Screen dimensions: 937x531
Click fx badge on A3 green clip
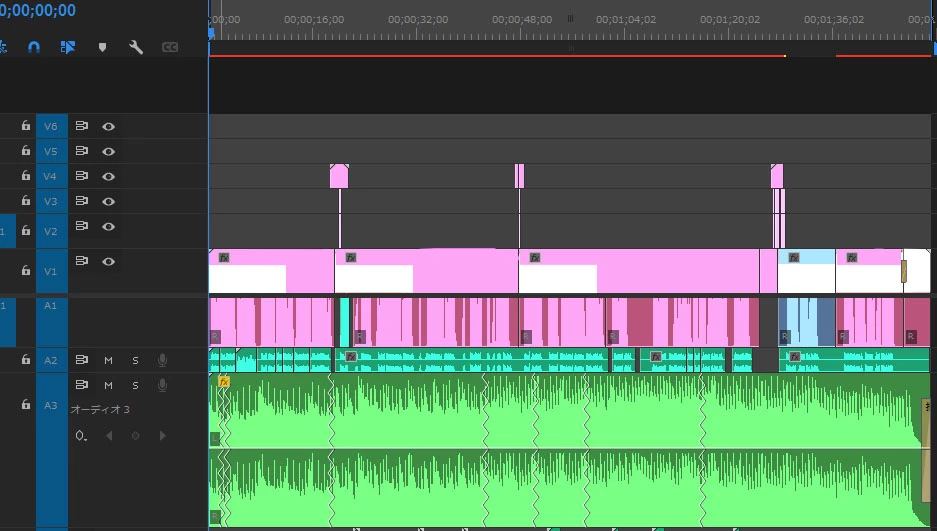pyautogui.click(x=223, y=381)
